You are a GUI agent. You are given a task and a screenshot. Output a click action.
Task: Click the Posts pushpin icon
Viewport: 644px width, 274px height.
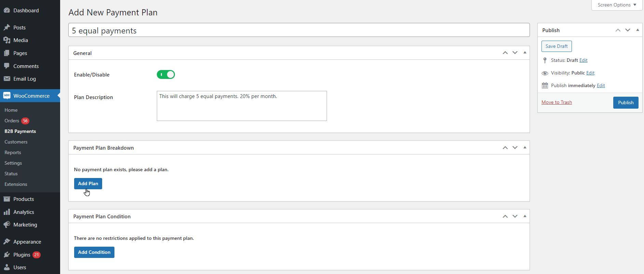7,27
